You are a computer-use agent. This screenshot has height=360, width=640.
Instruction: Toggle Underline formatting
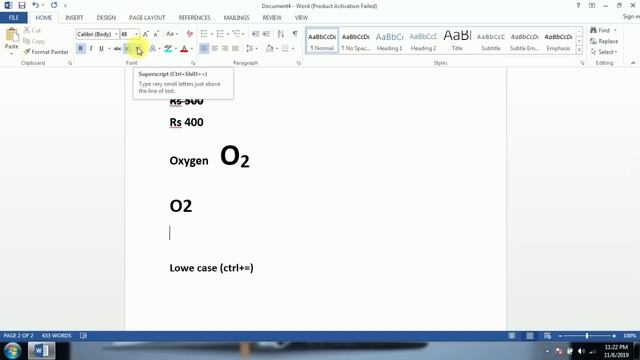point(101,49)
